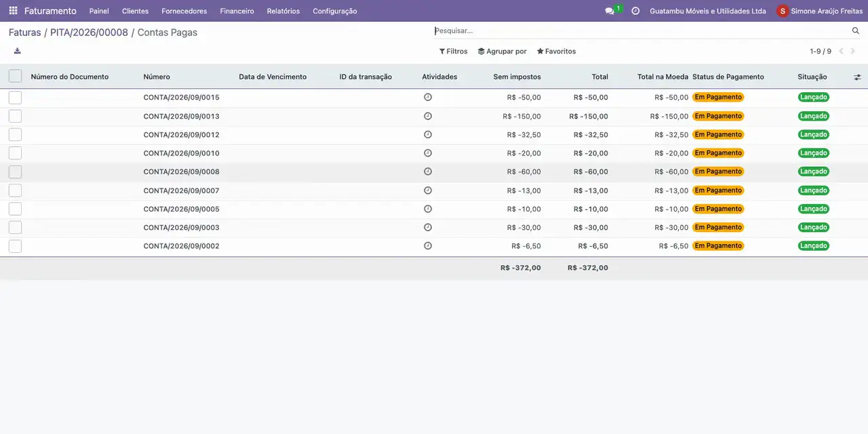This screenshot has height=434, width=868.
Task: Click activity clock for CONTA/2026/09/0005
Action: click(x=428, y=209)
